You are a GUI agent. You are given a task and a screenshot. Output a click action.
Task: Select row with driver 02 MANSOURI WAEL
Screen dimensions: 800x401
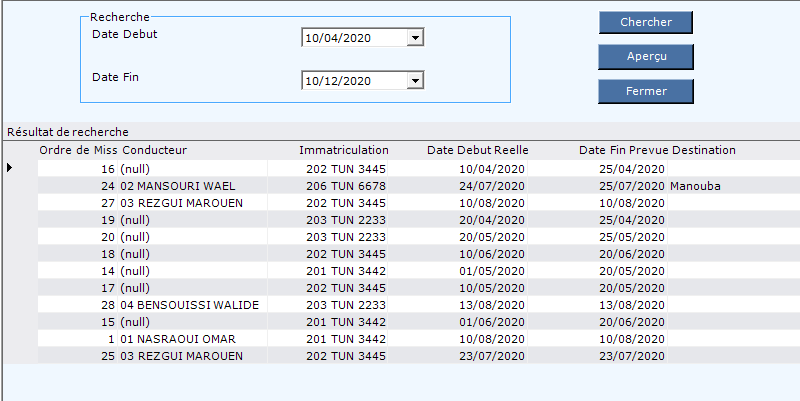coord(402,186)
